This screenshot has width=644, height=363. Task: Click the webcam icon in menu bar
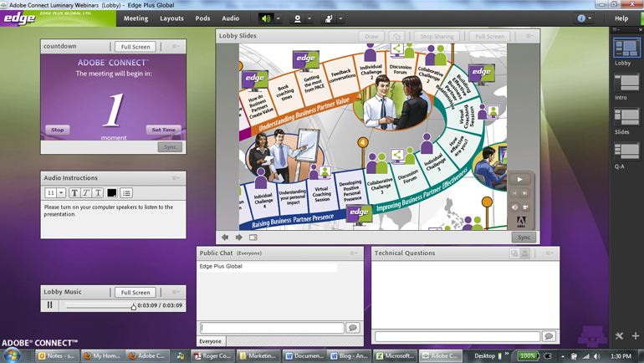[x=298, y=18]
